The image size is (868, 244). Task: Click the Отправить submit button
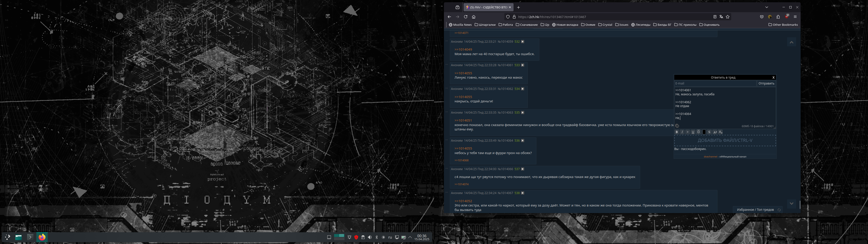(766, 84)
